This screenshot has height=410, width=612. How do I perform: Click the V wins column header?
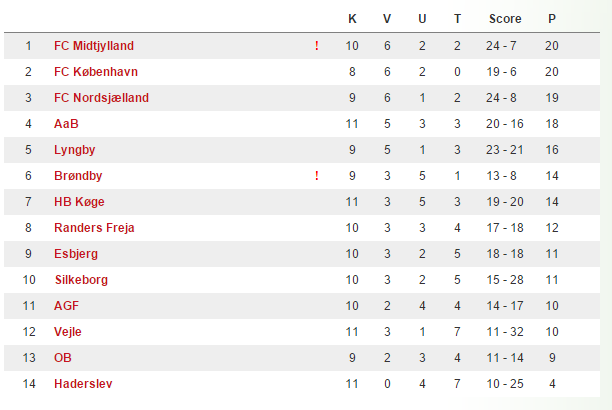(x=387, y=19)
